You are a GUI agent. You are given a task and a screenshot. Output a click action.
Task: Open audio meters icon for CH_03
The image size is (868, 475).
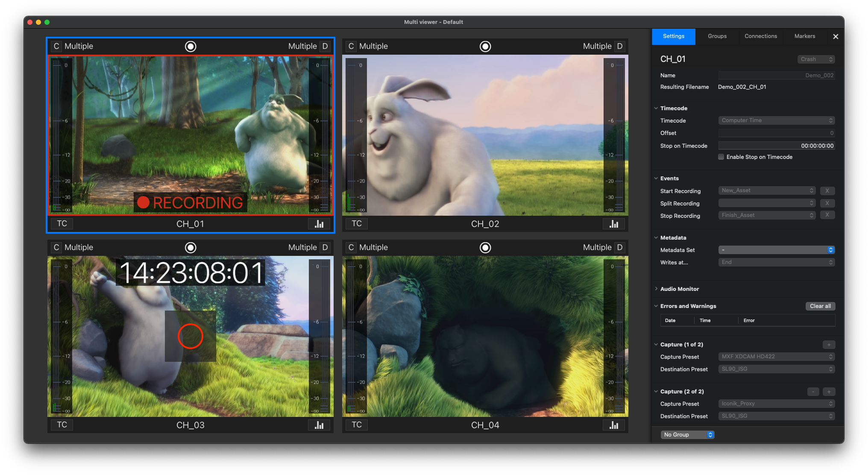(x=319, y=425)
